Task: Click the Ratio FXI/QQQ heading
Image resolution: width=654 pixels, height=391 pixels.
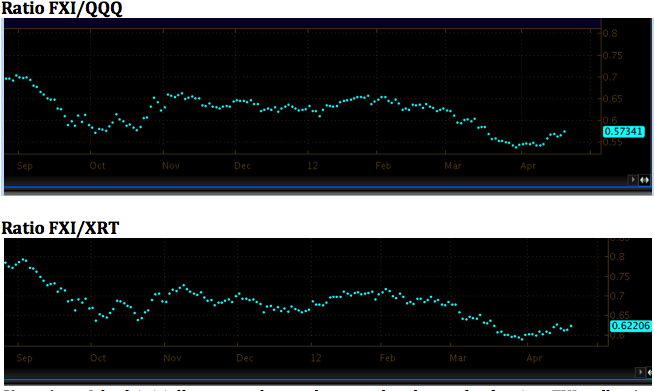Action: click(62, 8)
